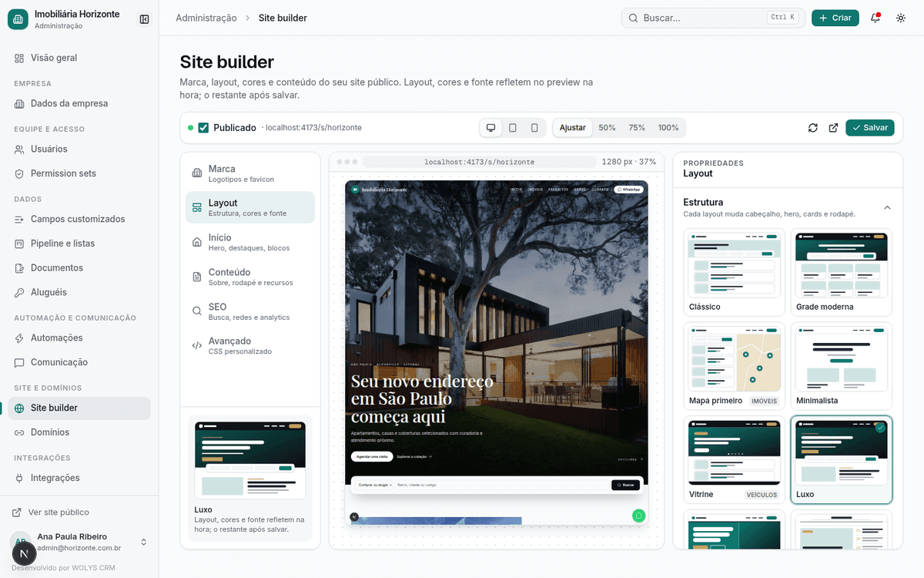Image resolution: width=924 pixels, height=578 pixels.
Task: Click the Aluguéis key icon
Action: [x=19, y=293]
